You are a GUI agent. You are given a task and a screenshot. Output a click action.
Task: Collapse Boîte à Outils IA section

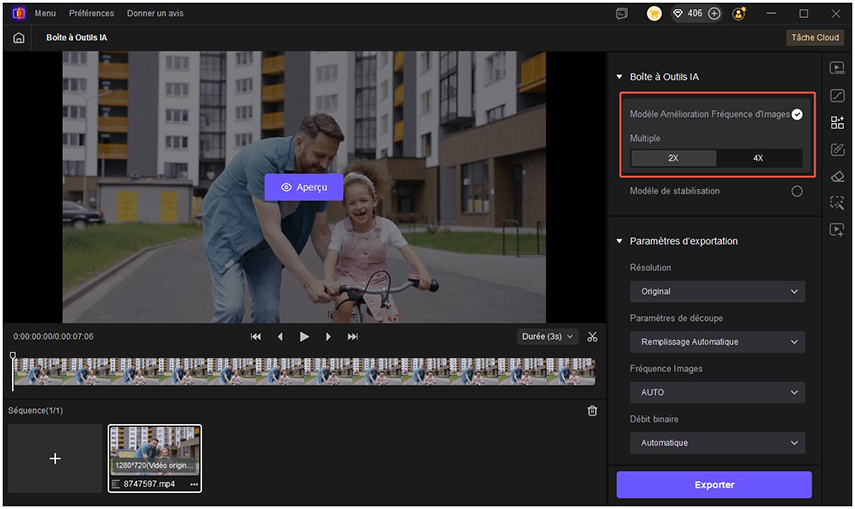click(x=619, y=77)
